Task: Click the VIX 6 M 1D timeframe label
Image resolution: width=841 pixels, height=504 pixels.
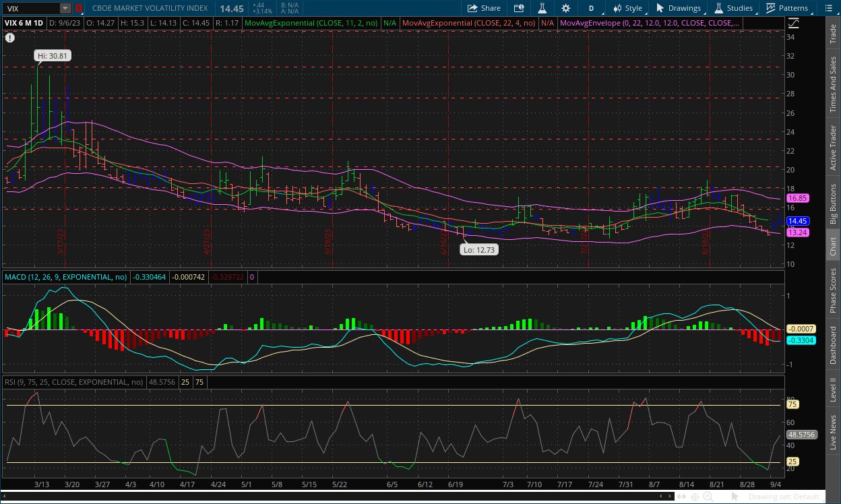Action: tap(22, 22)
